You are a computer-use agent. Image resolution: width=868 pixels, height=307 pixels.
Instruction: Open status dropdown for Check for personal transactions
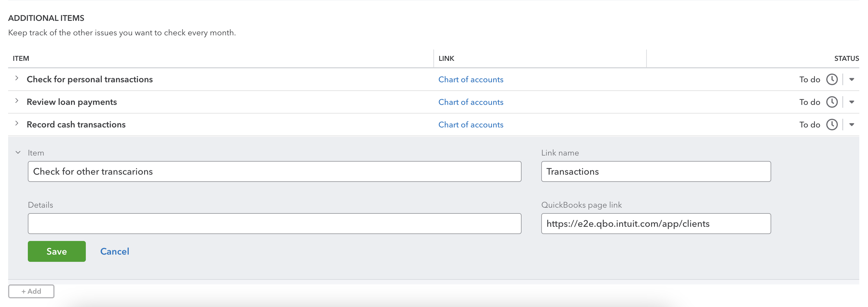click(x=851, y=79)
